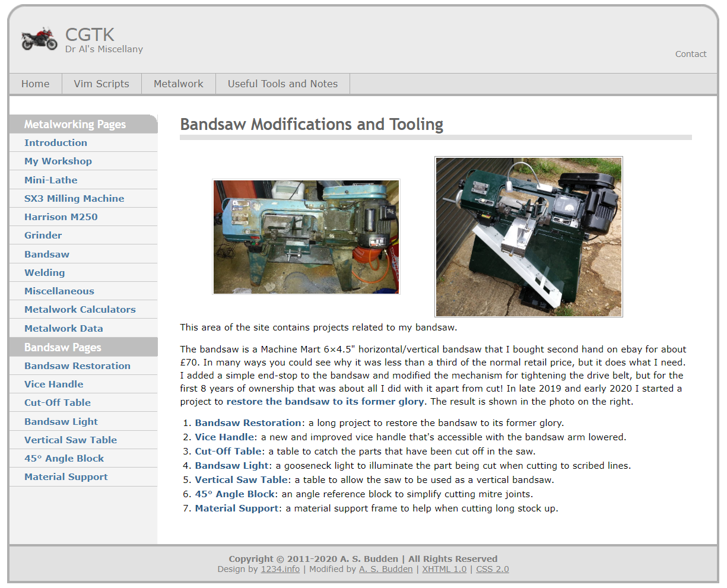Select the Metalwork navigation tab
This screenshot has height=588, width=727.
click(178, 84)
